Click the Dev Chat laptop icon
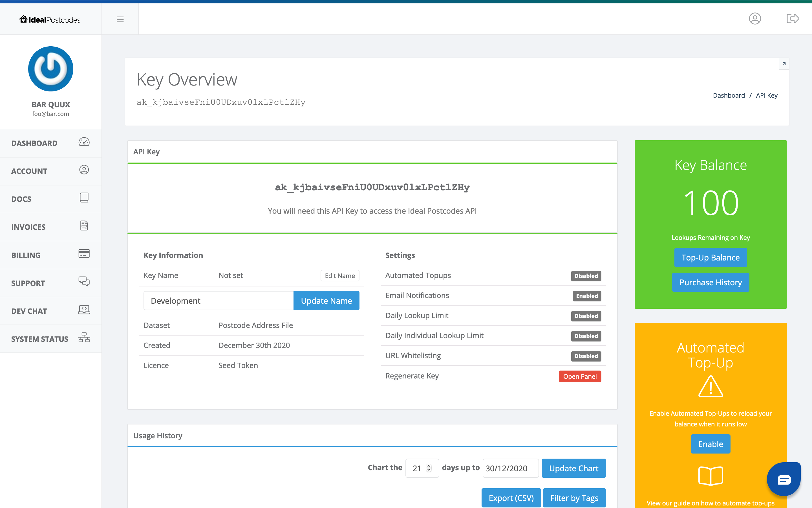Image resolution: width=812 pixels, height=508 pixels. click(x=84, y=309)
